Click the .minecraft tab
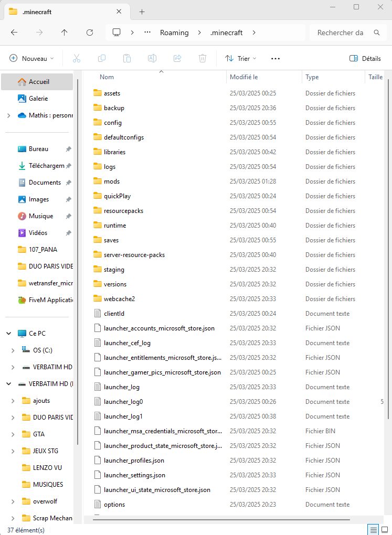Image resolution: width=392 pixels, height=535 pixels. pos(67,12)
